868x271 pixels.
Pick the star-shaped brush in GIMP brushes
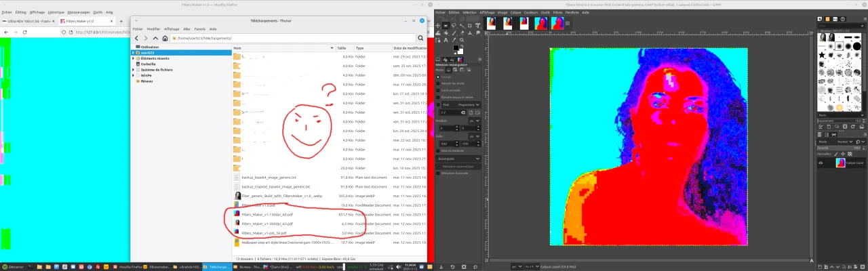tap(821, 54)
